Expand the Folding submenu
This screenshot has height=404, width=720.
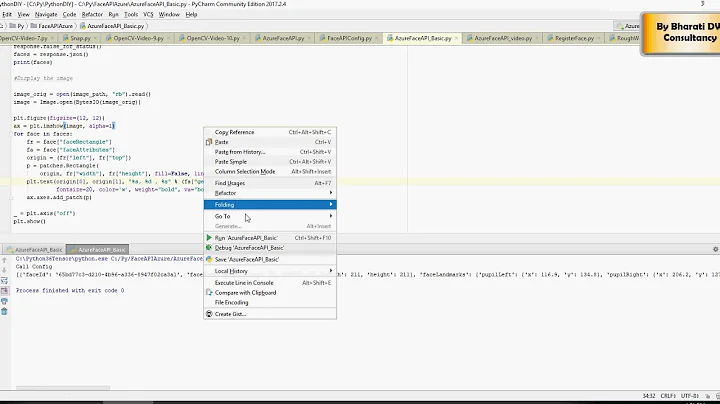pyautogui.click(x=270, y=205)
